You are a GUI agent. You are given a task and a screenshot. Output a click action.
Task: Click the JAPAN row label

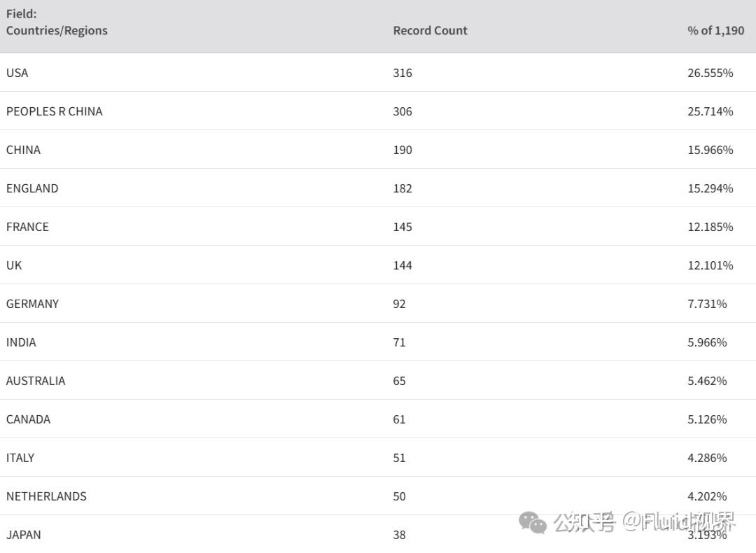point(24,535)
